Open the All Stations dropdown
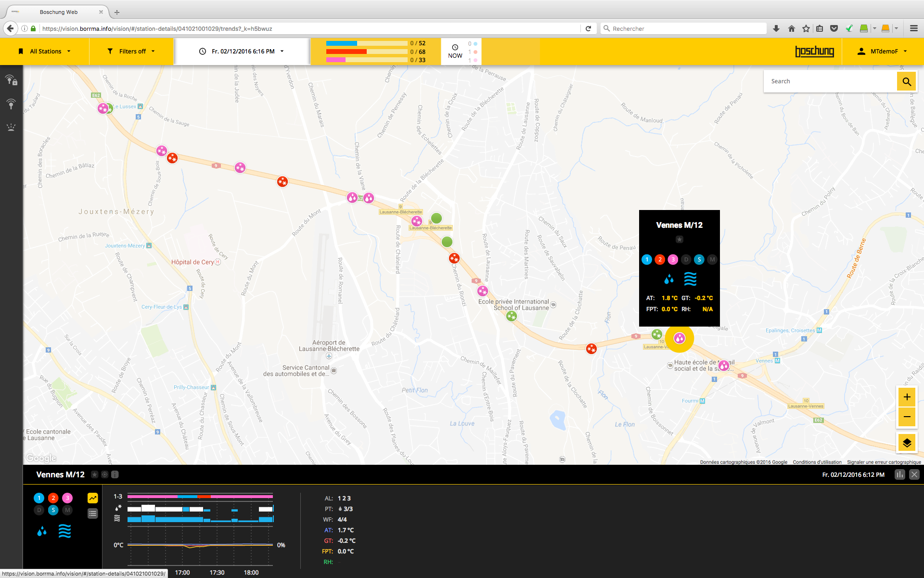The image size is (924, 578). pos(45,51)
